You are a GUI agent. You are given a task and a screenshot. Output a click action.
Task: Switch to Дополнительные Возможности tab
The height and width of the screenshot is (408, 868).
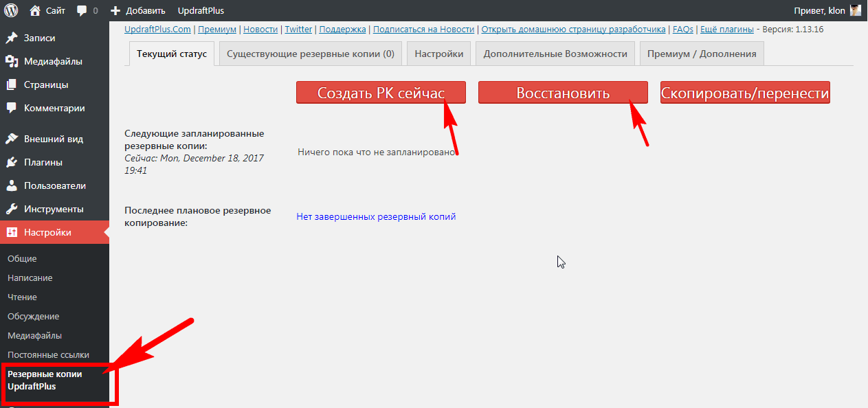(555, 54)
